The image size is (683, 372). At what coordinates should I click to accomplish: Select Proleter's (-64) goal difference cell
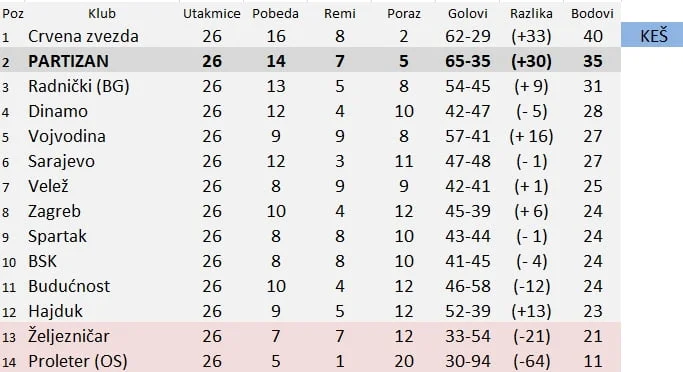point(531,361)
